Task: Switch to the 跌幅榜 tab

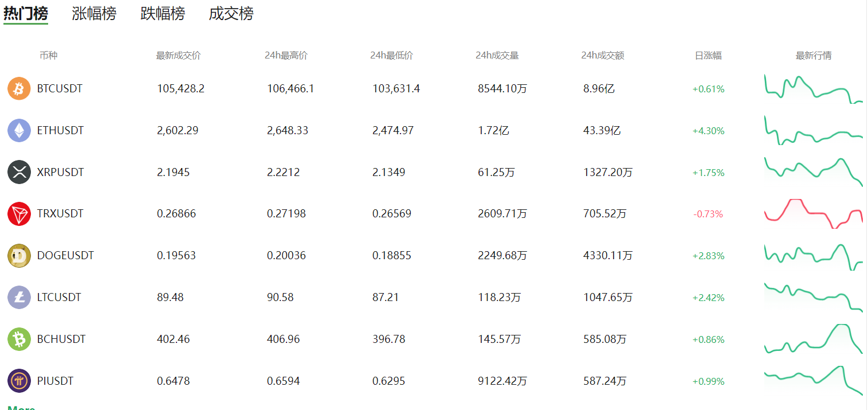Action: [163, 14]
